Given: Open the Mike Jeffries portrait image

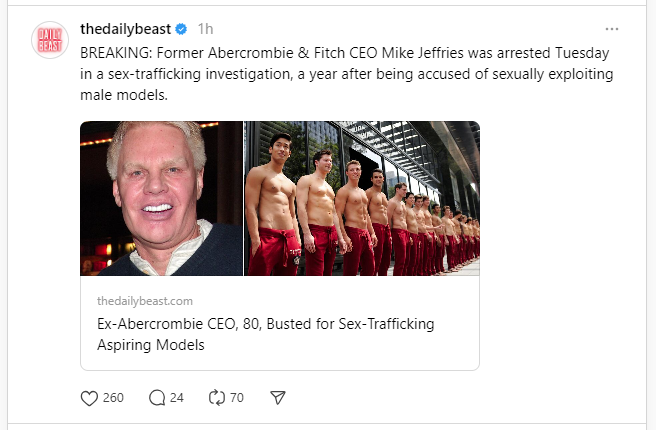Looking at the screenshot, I should (161, 198).
